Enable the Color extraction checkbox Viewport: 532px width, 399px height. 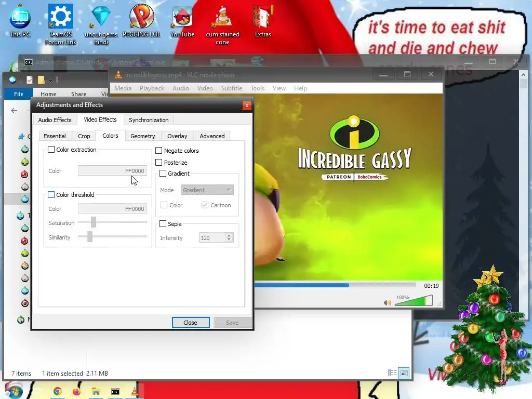pos(51,149)
